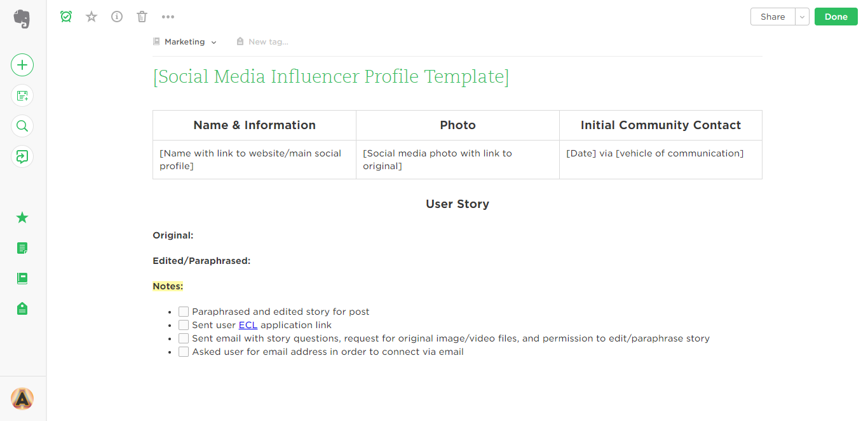Open Shortcuts star in sidebar
Screen dimensions: 868x421
(x=22, y=217)
